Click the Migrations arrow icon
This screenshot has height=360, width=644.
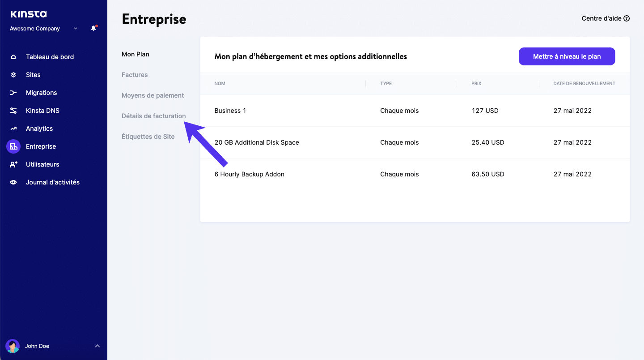[x=13, y=93]
